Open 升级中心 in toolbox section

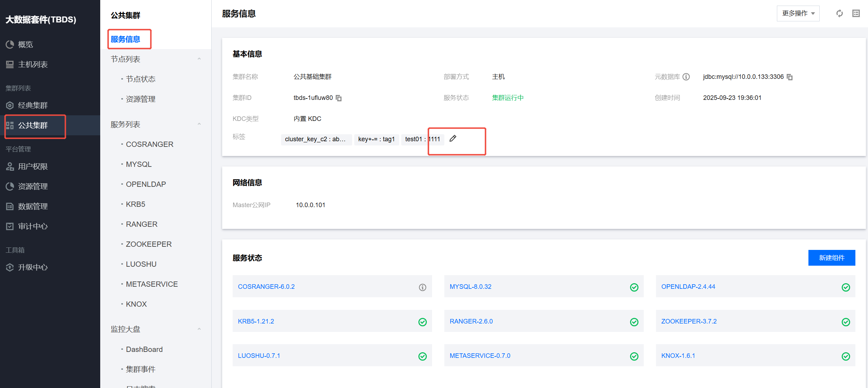pos(33,267)
